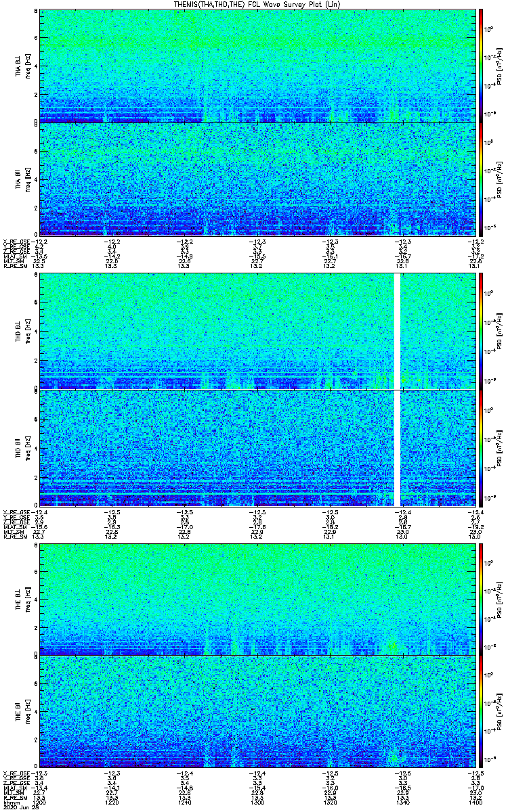
Task: Click the 4 Hz tick label on THD B⊥ axis
Action: pyautogui.click(x=35, y=331)
